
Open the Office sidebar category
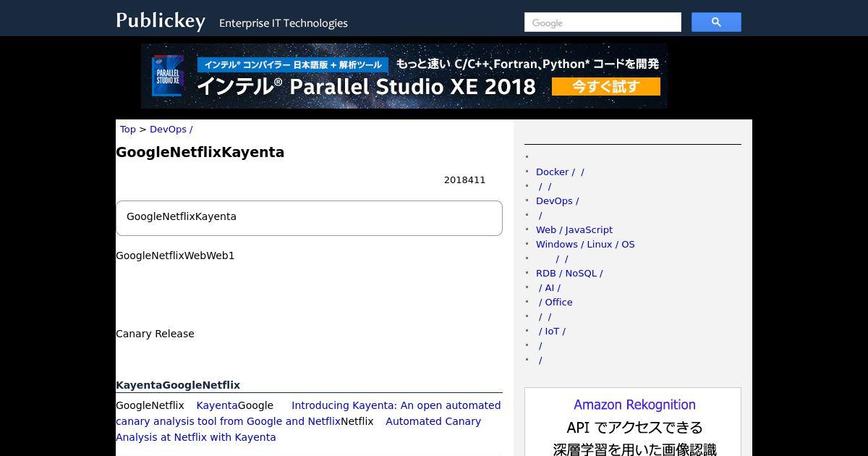[555, 303]
